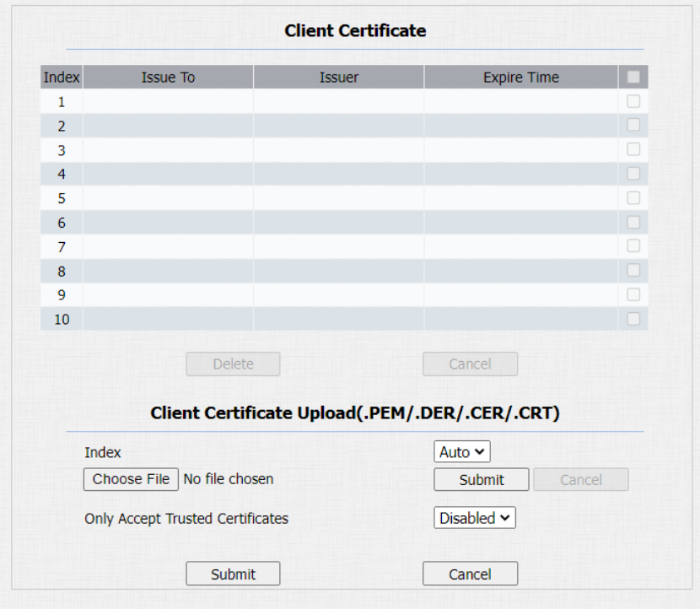
Task: Select the checkbox in row 2
Action: click(633, 125)
